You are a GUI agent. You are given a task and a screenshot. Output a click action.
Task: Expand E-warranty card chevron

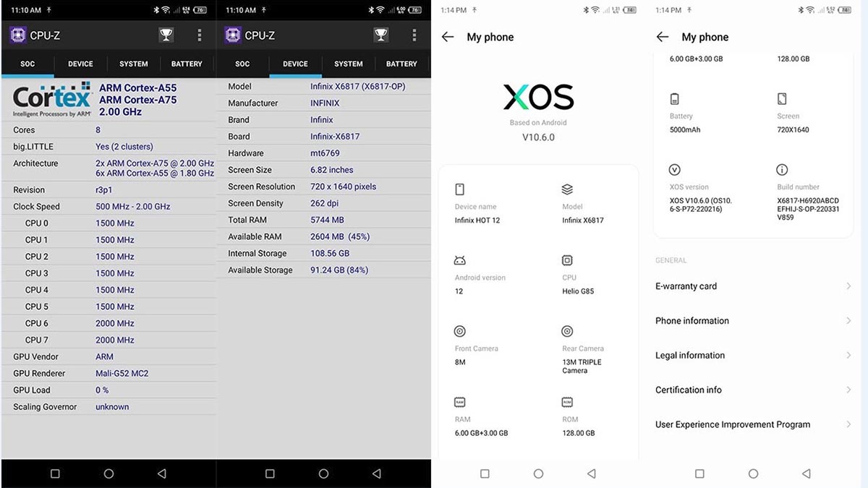(x=848, y=286)
